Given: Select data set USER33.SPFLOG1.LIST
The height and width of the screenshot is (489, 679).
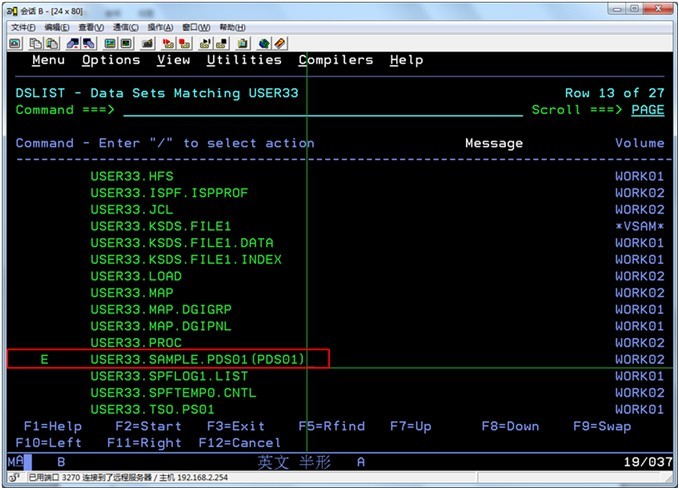Looking at the screenshot, I should [x=169, y=376].
